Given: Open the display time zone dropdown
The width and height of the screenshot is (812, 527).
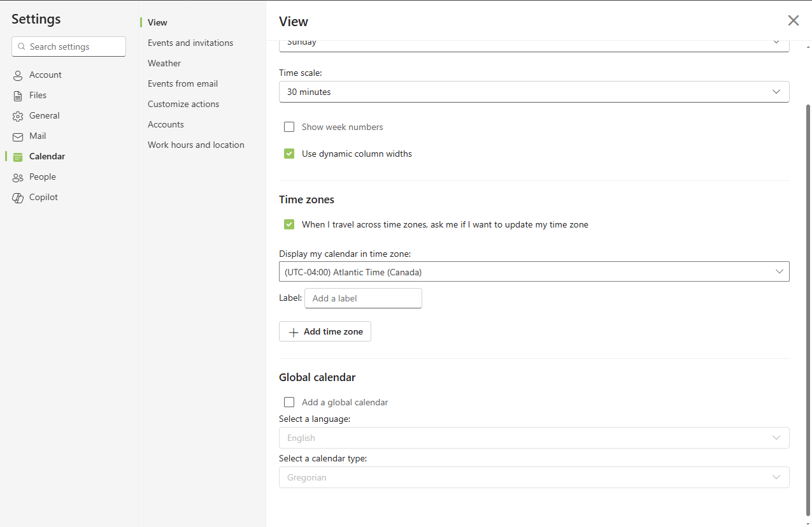Looking at the screenshot, I should click(534, 272).
